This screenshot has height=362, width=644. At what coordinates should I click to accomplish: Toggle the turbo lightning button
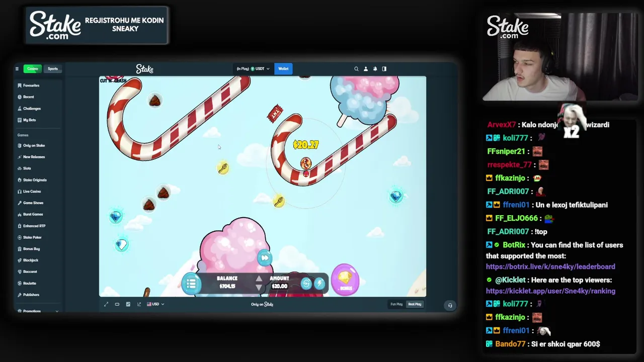tap(319, 284)
